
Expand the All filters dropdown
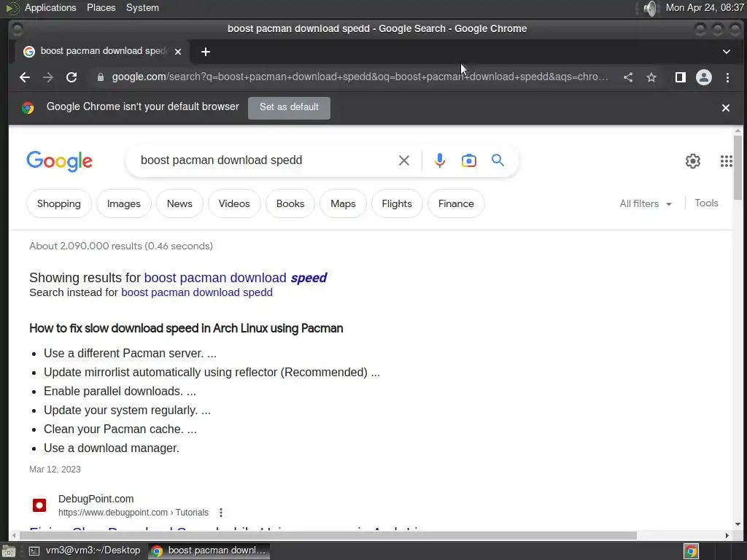(x=646, y=204)
